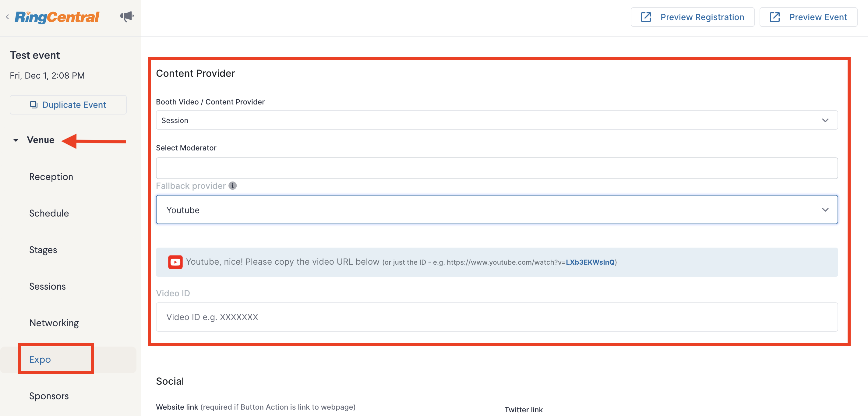Click the 'Booth Video / Content Provider' label
This screenshot has height=416, width=868.
click(x=210, y=102)
